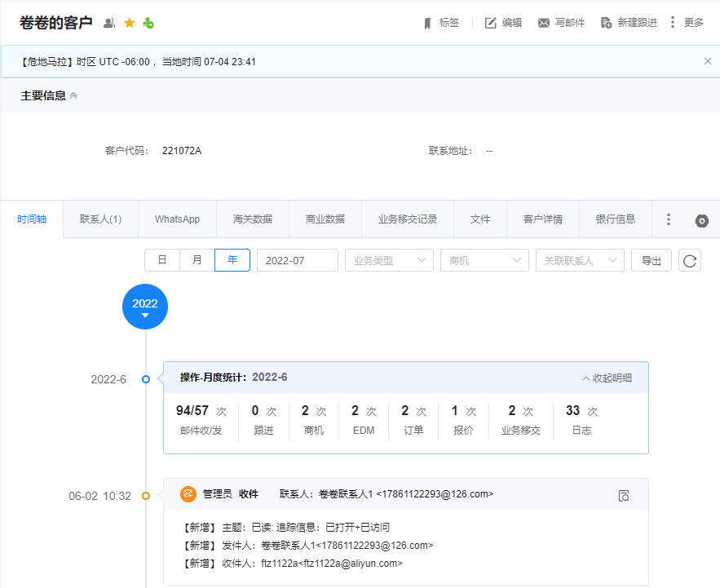Open the 联系人(1) tab
This screenshot has width=720, height=588.
100,219
